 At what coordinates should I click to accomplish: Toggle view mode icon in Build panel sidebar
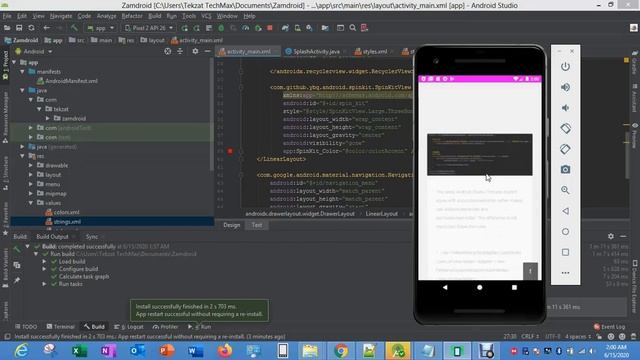click(x=17, y=265)
